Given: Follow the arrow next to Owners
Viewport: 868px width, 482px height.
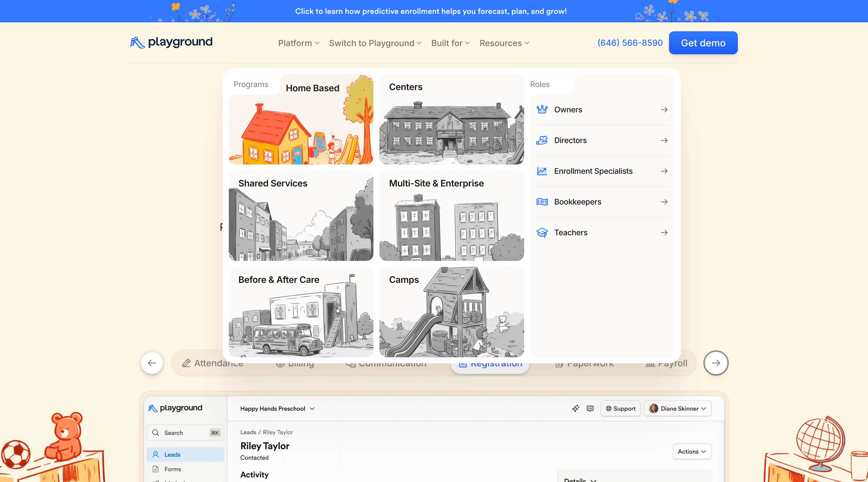Looking at the screenshot, I should (664, 109).
